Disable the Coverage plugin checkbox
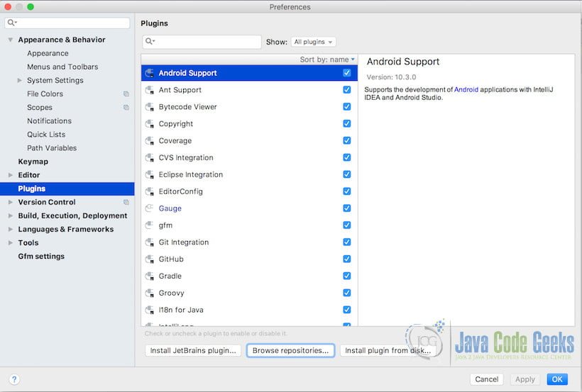 pyautogui.click(x=346, y=140)
